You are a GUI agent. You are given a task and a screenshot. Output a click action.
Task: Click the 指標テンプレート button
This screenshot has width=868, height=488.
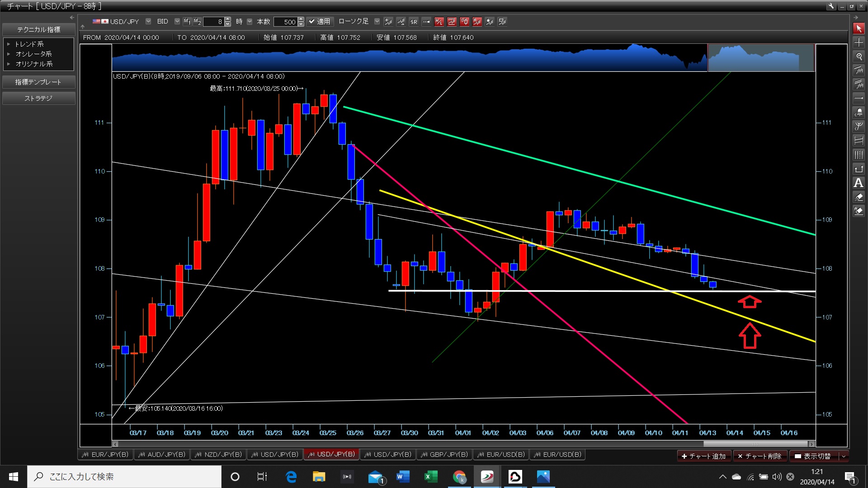point(38,82)
